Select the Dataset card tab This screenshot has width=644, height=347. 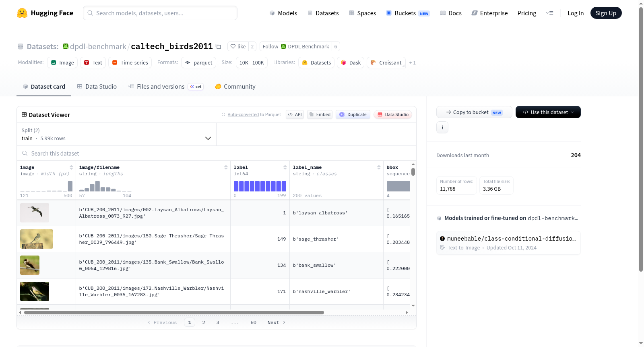pyautogui.click(x=44, y=86)
